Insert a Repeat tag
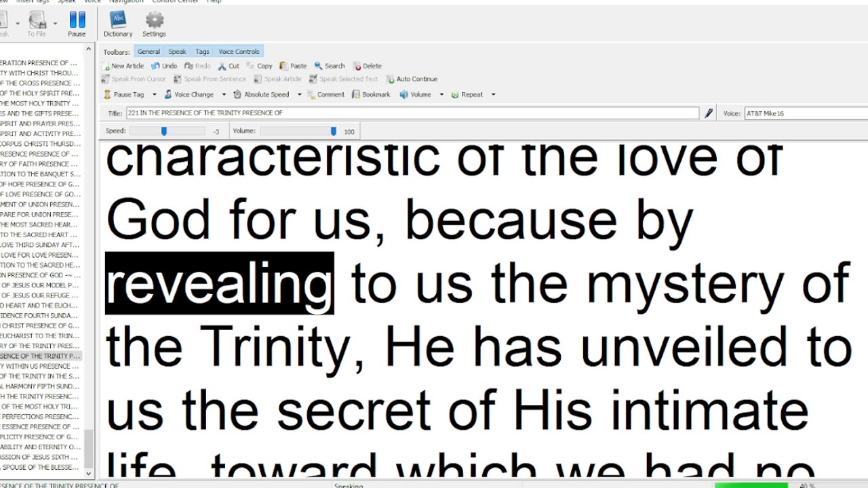Screen dimensions: 868x488 pos(467,95)
